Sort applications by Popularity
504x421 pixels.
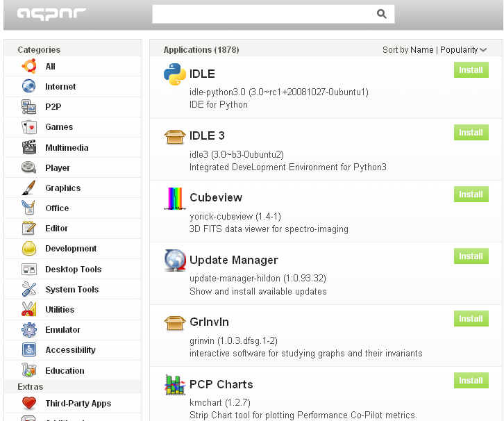pos(459,50)
